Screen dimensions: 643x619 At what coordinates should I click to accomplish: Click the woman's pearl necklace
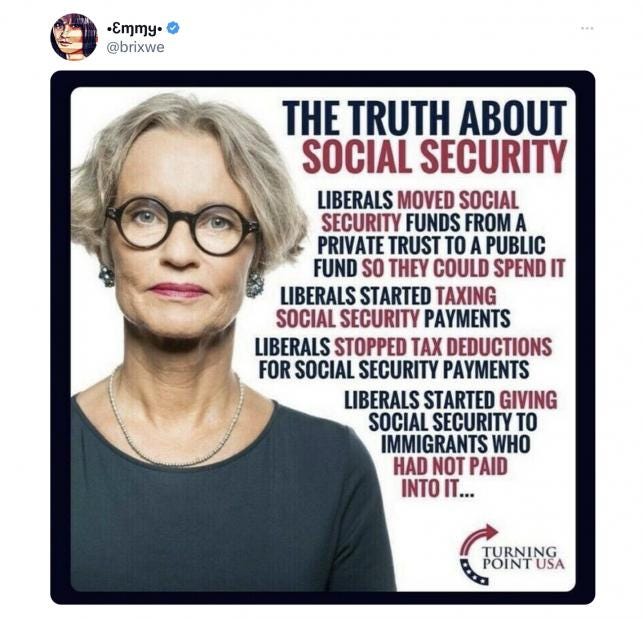(x=176, y=423)
